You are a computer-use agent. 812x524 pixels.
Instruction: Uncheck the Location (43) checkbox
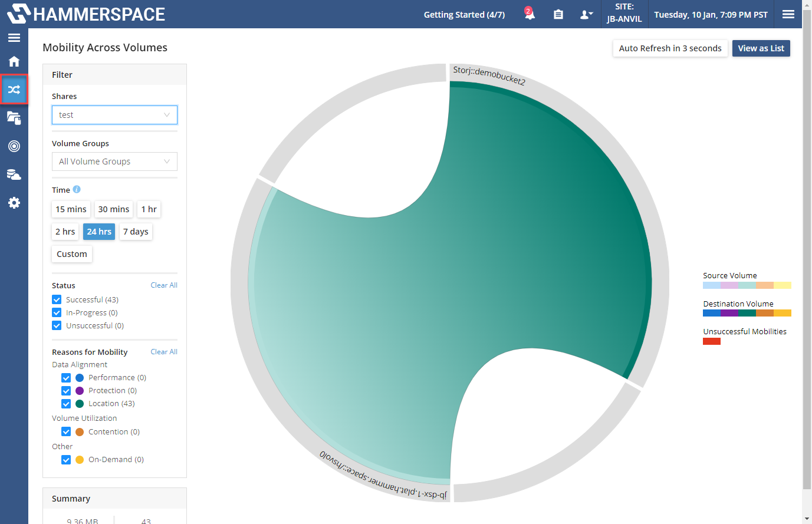(x=66, y=403)
